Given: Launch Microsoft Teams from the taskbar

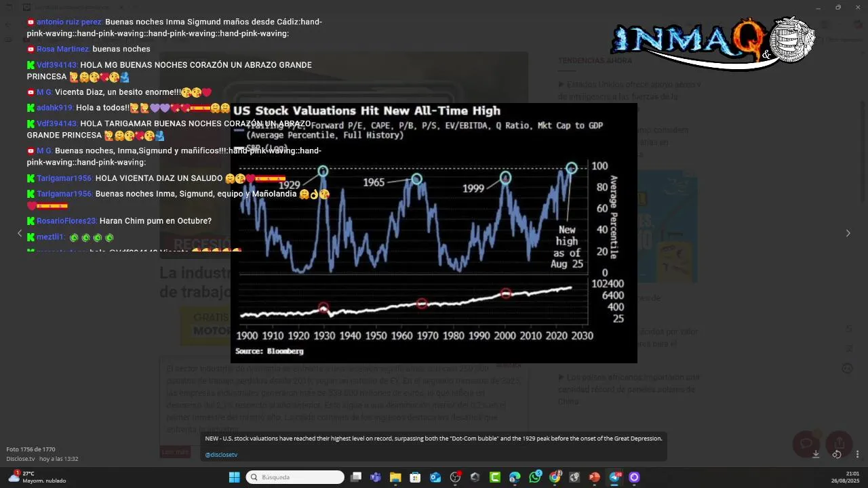Looking at the screenshot, I should point(376,477).
